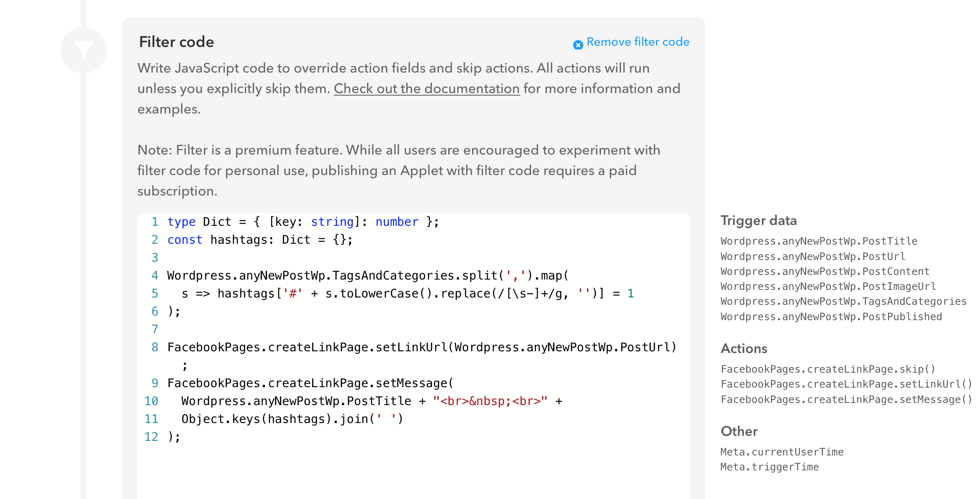Screen dimensions: 980x499
Task: Click line number 5 in the code editor
Action: click(154, 293)
